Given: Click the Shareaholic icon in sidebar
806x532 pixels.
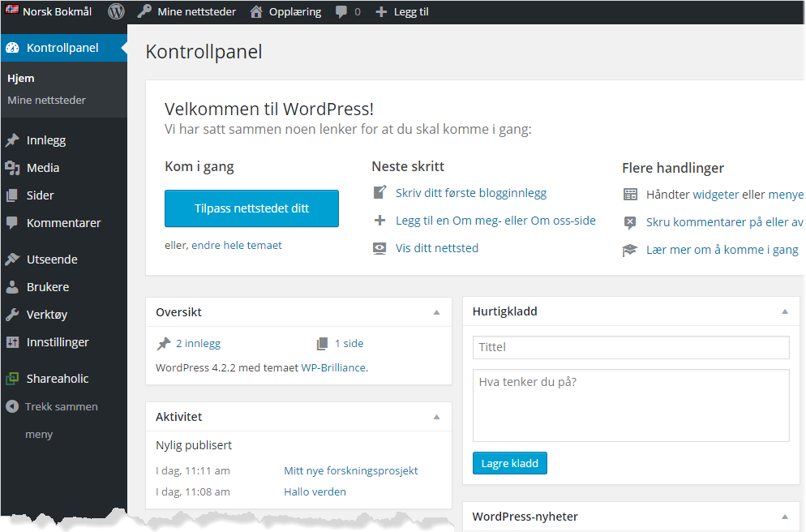Looking at the screenshot, I should coord(12,379).
